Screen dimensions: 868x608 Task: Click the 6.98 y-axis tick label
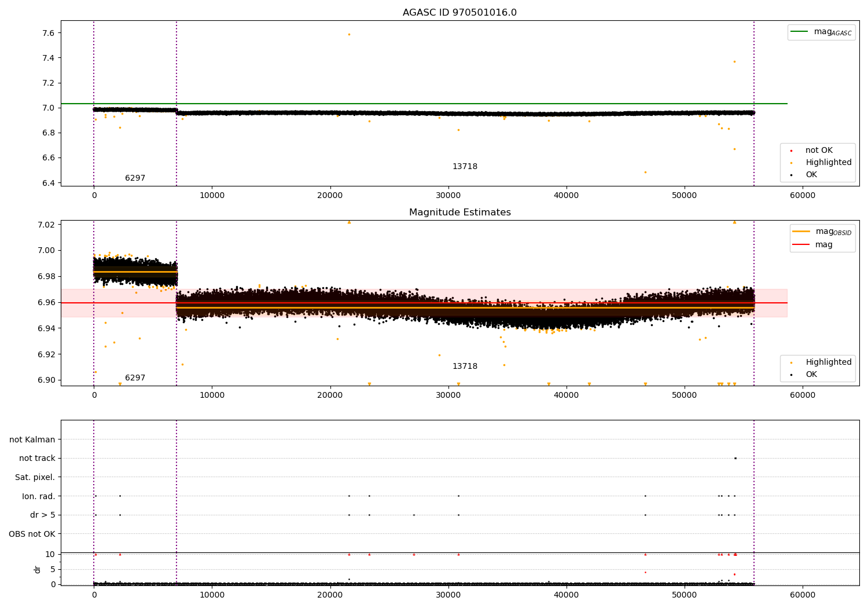pyautogui.click(x=46, y=277)
